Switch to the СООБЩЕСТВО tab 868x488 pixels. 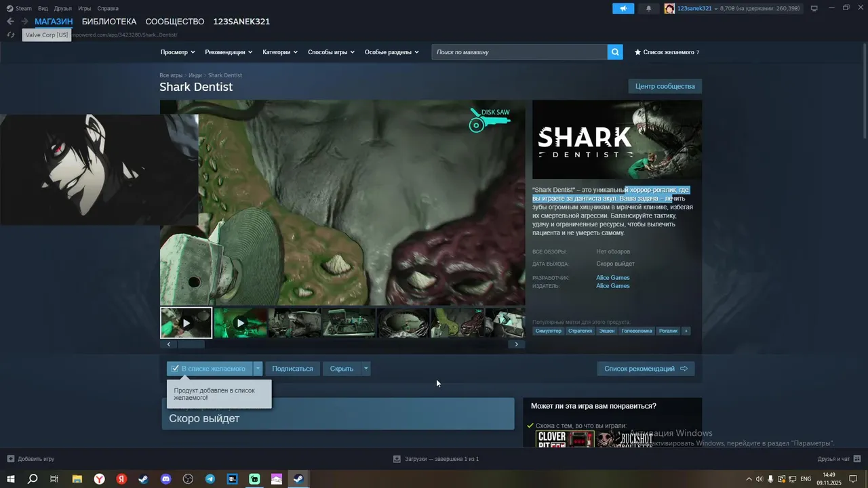tap(175, 22)
